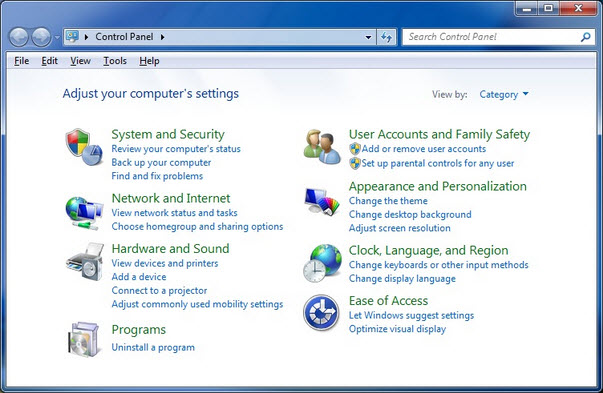Open the System and Security shield icon
603x393 pixels.
pyautogui.click(x=84, y=147)
